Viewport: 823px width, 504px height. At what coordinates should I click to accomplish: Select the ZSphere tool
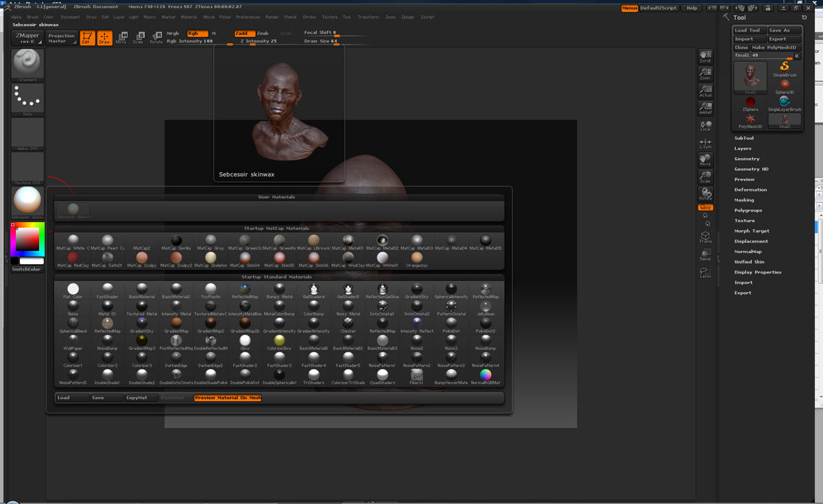750,101
